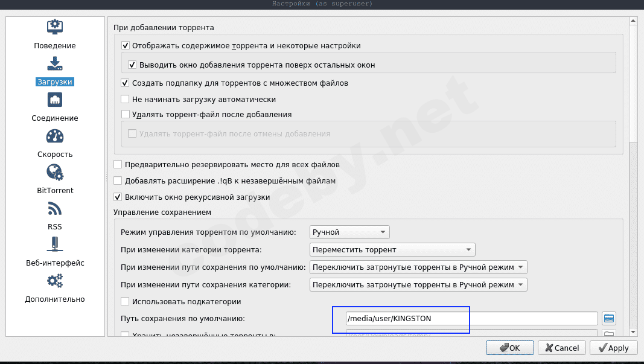Image resolution: width=644 pixels, height=364 pixels.
Task: Uncheck Создать подпапку для торрентов checkbox
Action: pos(126,83)
